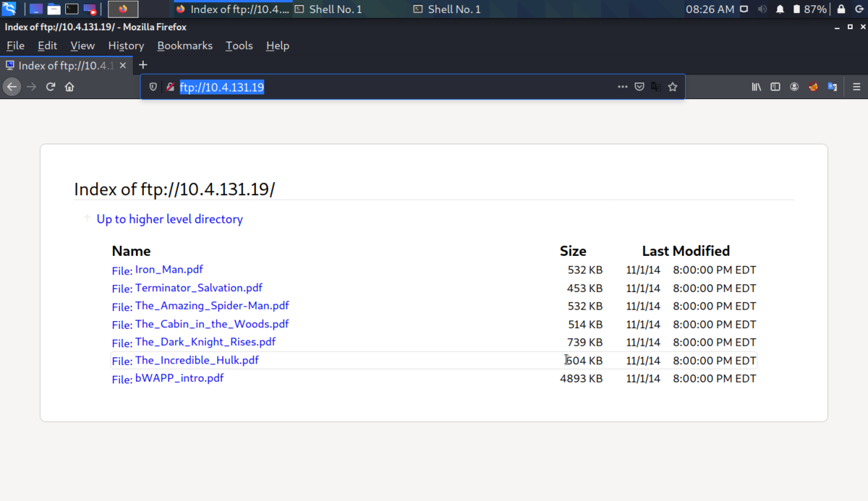Open the History menu
Viewport: 868px width, 501px height.
[x=126, y=46]
